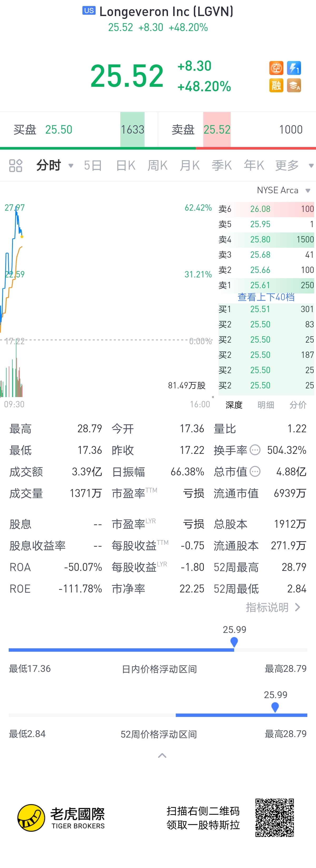The image size is (316, 868).
Task: Switch to the 季K quarterly chart tab
Action: tap(222, 165)
